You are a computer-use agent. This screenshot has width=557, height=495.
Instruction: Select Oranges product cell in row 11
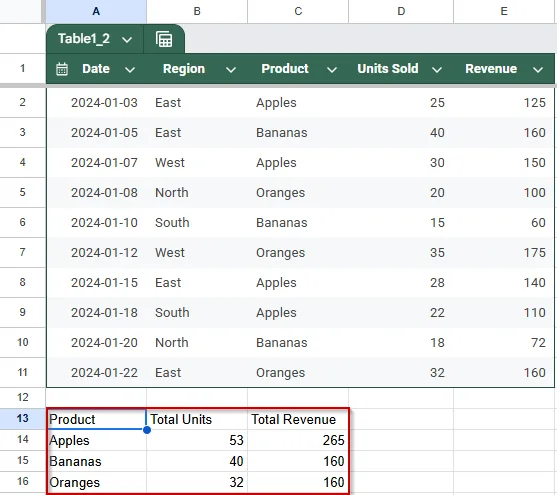pyautogui.click(x=298, y=372)
